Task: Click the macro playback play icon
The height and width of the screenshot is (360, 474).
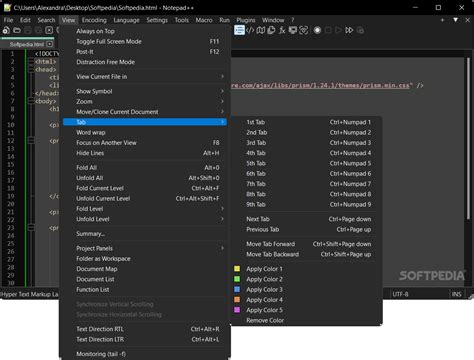Action: click(338, 30)
